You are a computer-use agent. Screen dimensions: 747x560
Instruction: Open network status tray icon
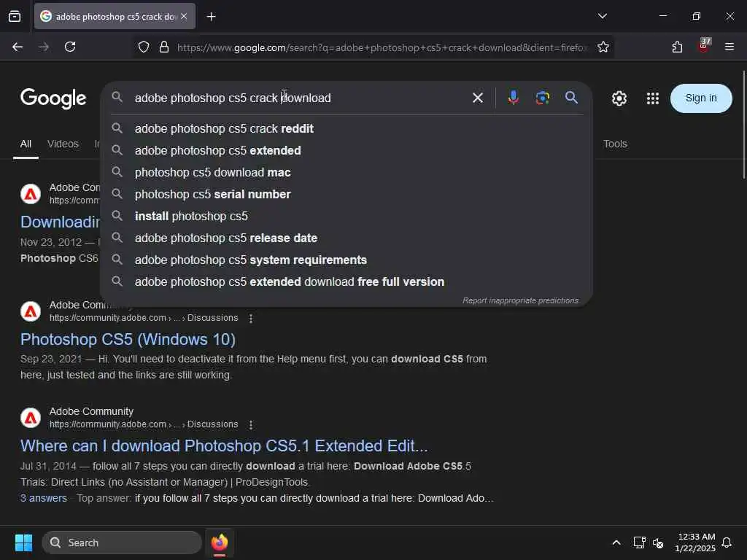pos(639,542)
